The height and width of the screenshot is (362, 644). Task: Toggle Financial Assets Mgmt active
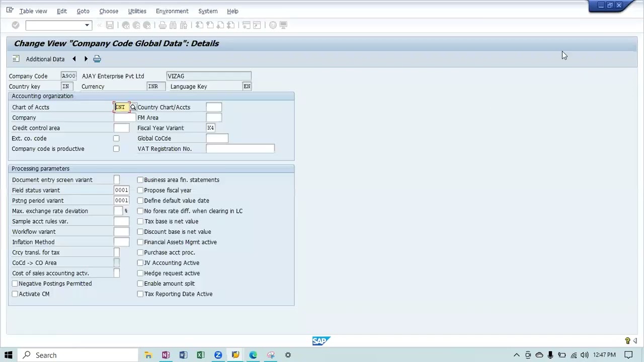pyautogui.click(x=140, y=242)
